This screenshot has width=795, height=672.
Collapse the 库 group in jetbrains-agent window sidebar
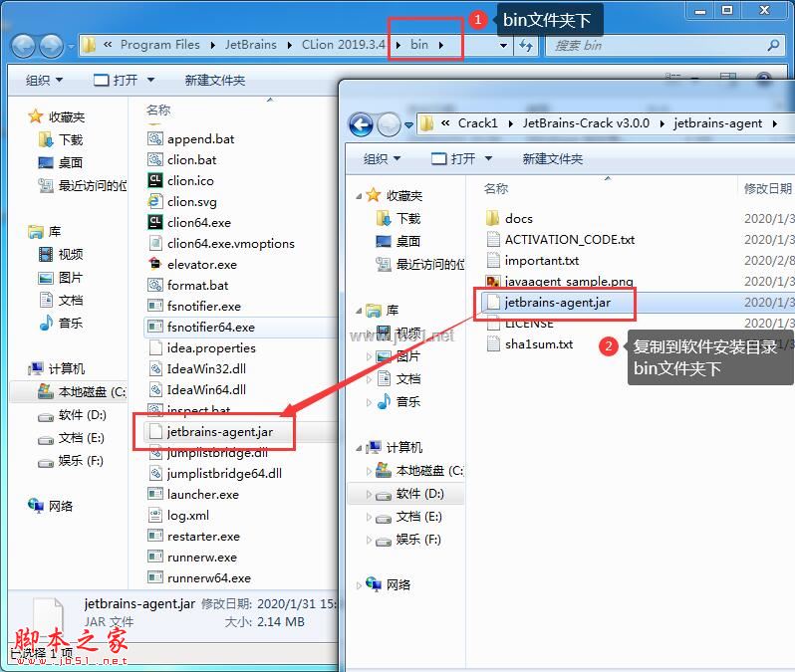(x=359, y=311)
